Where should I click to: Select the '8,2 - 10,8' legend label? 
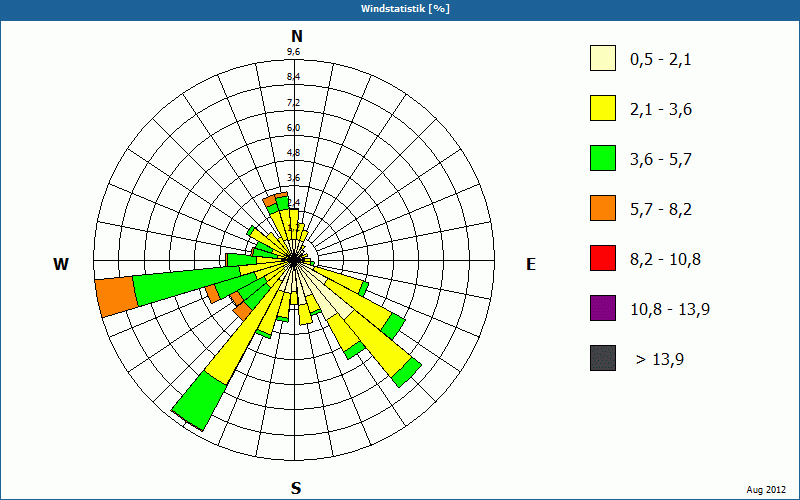pos(665,260)
